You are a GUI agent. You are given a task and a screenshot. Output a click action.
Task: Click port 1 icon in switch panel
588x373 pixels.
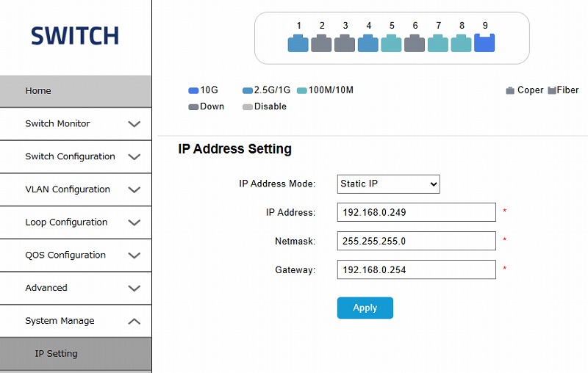click(298, 43)
